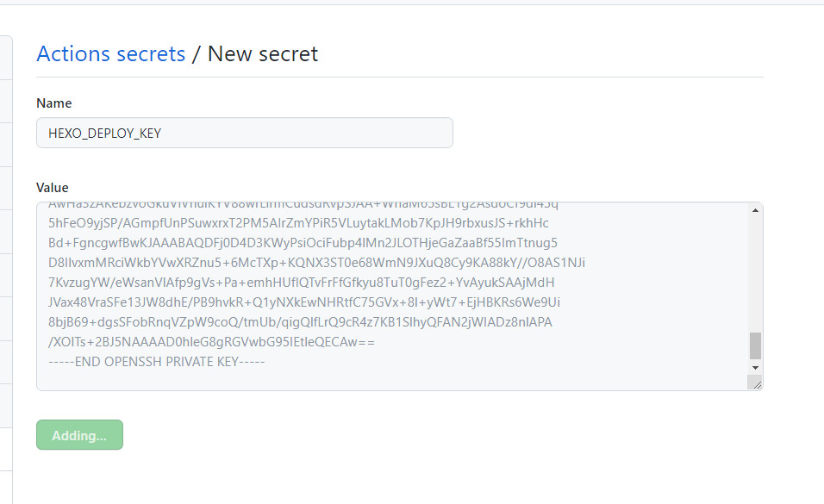Click the scrollbar track above the thumb
This screenshot has height=504, width=824.
(x=756, y=276)
